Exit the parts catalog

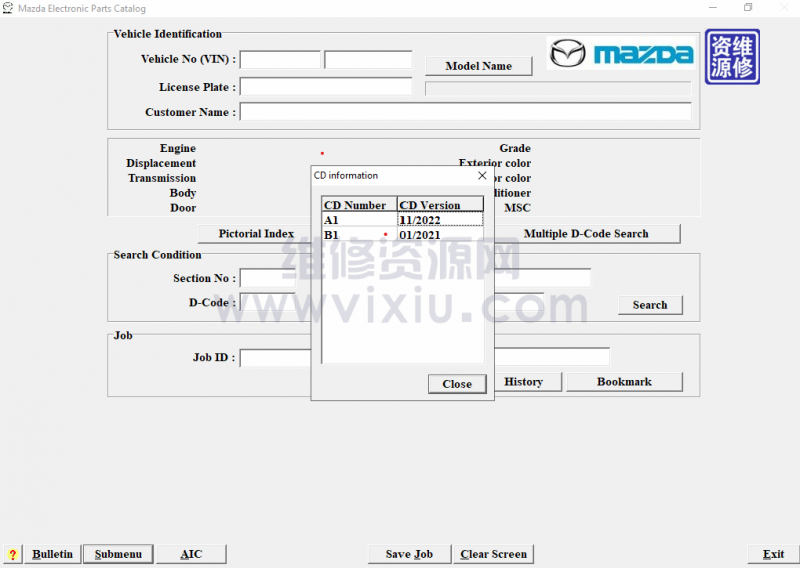point(773,554)
